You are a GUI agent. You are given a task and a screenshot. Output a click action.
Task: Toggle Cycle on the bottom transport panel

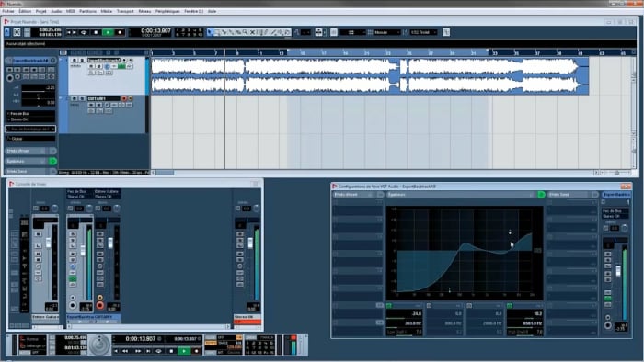click(158, 351)
